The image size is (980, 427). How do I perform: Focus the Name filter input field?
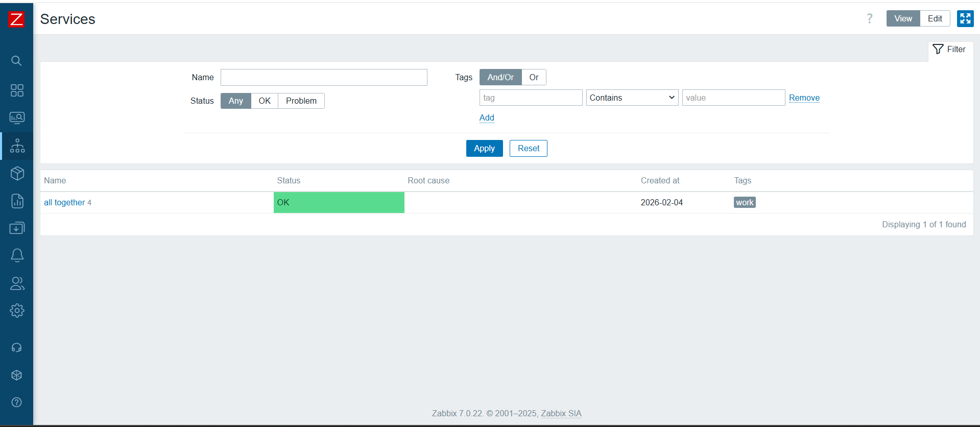324,78
